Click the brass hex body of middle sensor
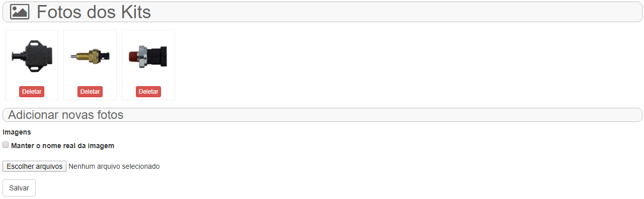This screenshot has height=199, width=644. (x=93, y=55)
